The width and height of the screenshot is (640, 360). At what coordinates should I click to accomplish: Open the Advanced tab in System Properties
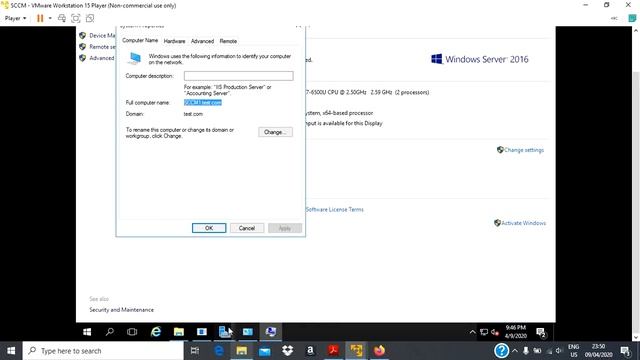202,41
